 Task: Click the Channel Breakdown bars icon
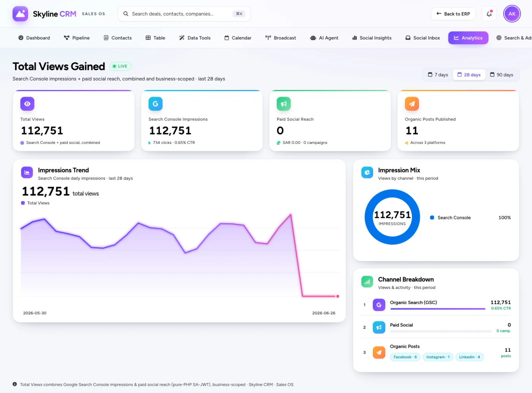click(x=367, y=282)
